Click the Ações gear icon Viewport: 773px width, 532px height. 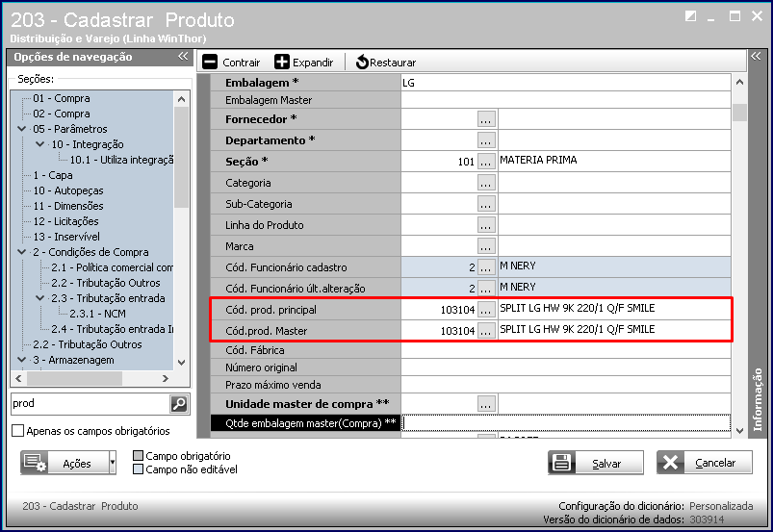pyautogui.click(x=35, y=463)
